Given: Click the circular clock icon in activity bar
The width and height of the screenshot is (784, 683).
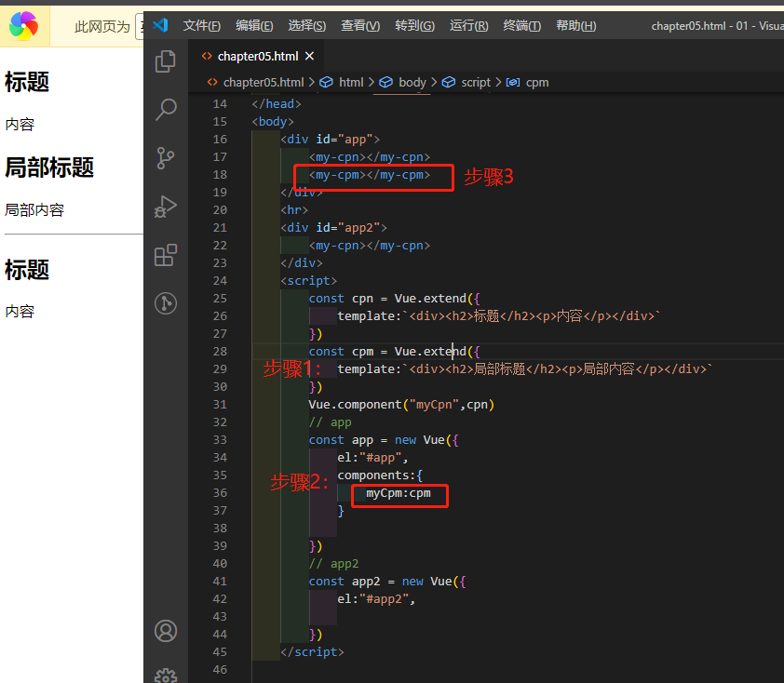Looking at the screenshot, I should 165,302.
